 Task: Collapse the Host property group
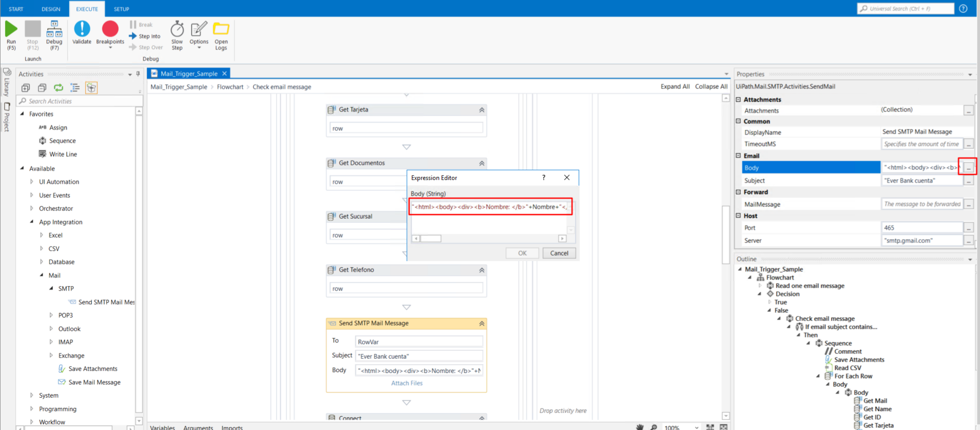(739, 216)
